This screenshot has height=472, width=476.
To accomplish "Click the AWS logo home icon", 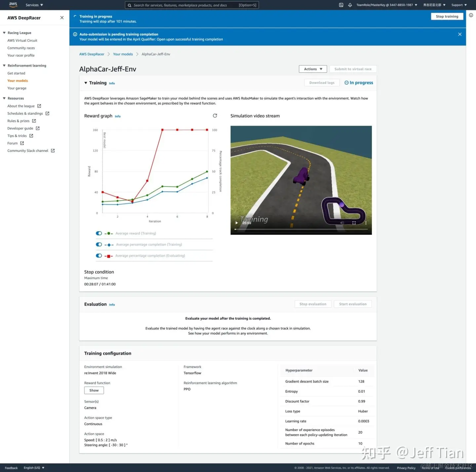I will tap(13, 5).
